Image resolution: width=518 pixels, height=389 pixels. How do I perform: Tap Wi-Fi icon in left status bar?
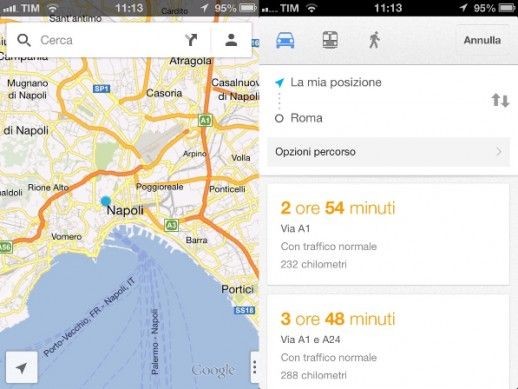coord(53,8)
